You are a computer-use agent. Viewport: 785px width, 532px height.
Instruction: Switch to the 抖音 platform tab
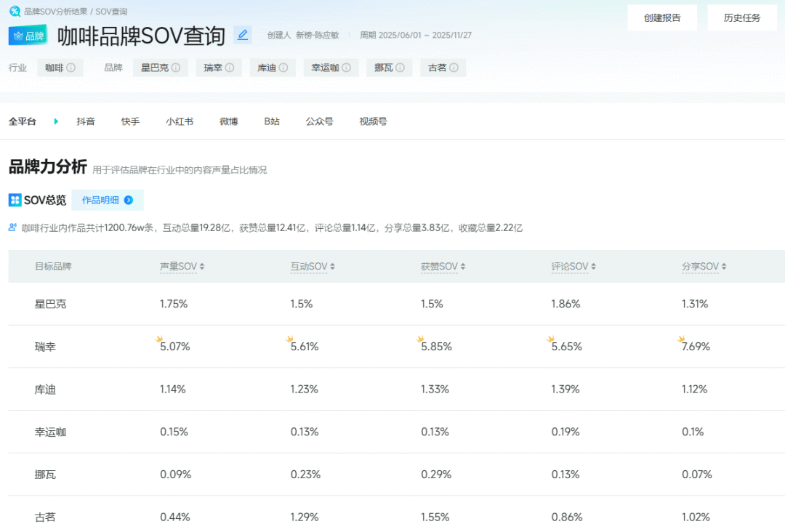[x=86, y=121]
